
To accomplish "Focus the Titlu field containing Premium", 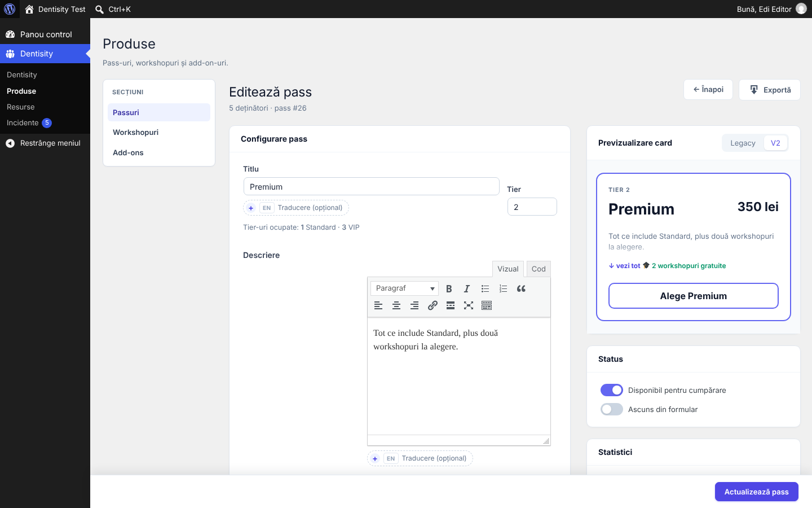I will [x=372, y=186].
